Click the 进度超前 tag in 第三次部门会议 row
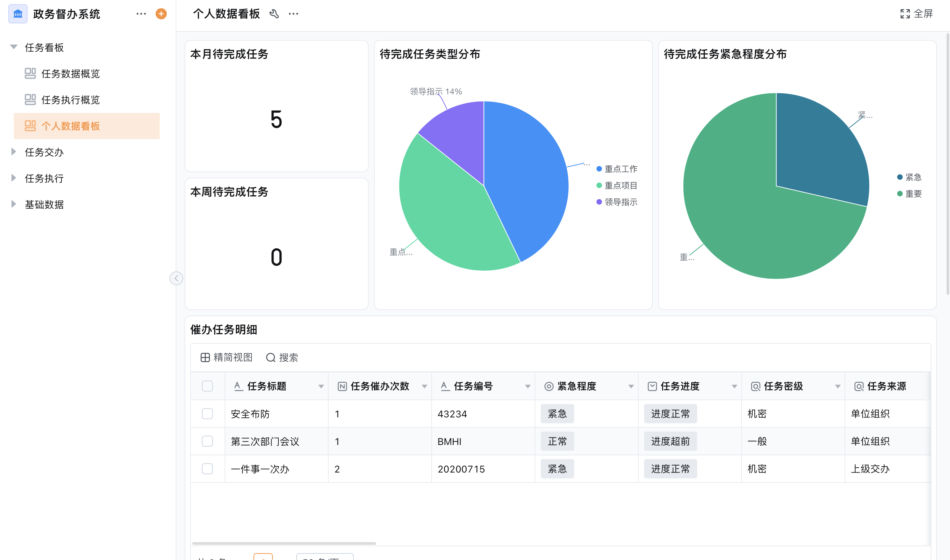The width and height of the screenshot is (950, 560). [670, 441]
